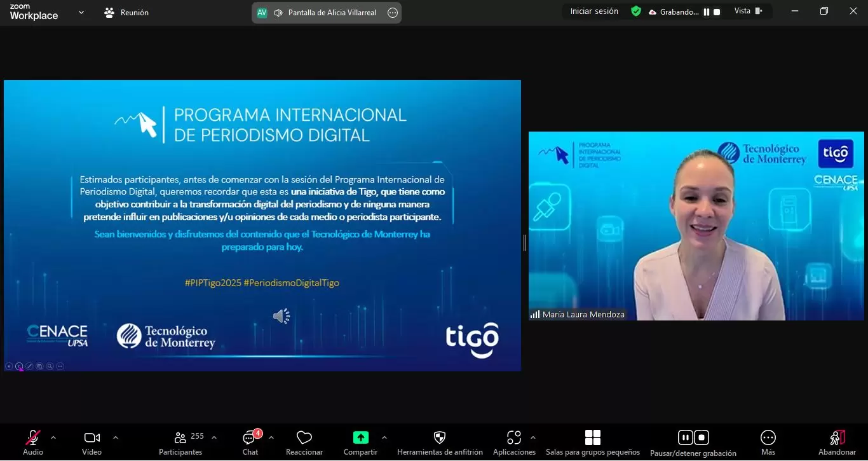Click the green encryption shield icon
Image resolution: width=868 pixels, height=461 pixels.
[635, 11]
